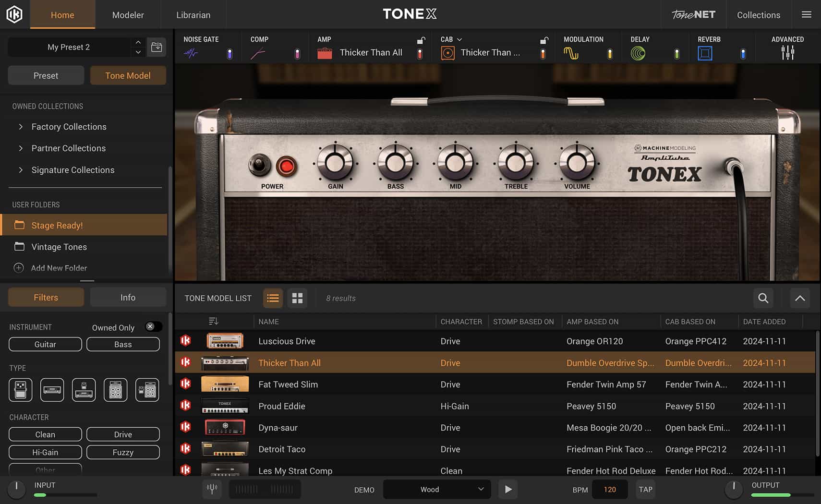The image size is (821, 504).
Task: Select the Fat Tweed Slim tone model
Action: point(288,384)
